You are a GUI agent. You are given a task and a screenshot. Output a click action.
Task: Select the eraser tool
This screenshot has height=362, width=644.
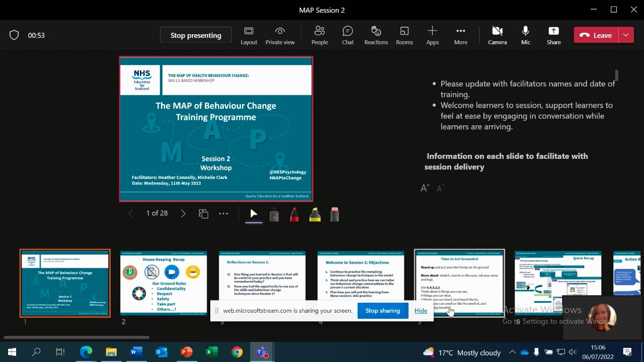click(335, 215)
